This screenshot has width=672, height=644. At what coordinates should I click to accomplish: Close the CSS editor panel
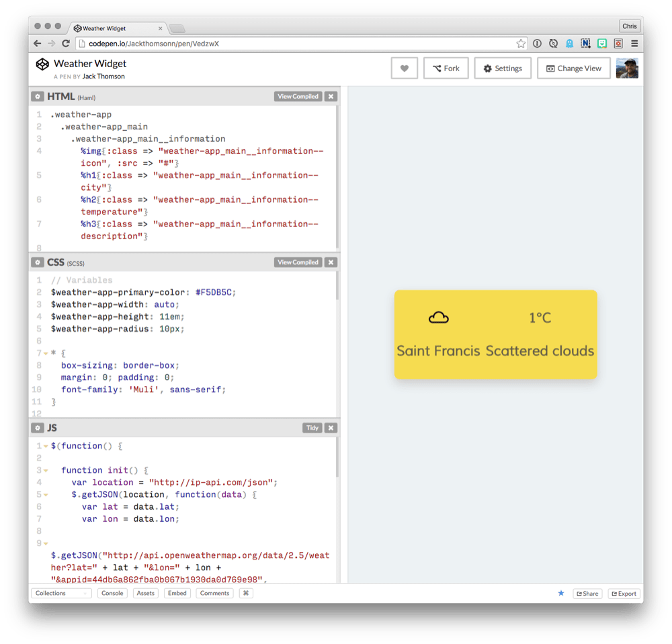331,262
